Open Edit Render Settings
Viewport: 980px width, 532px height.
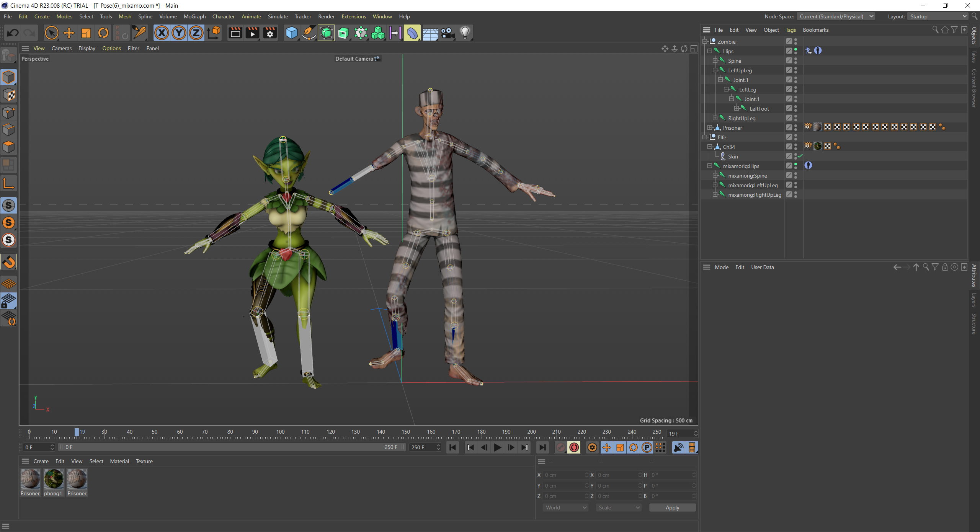(270, 33)
